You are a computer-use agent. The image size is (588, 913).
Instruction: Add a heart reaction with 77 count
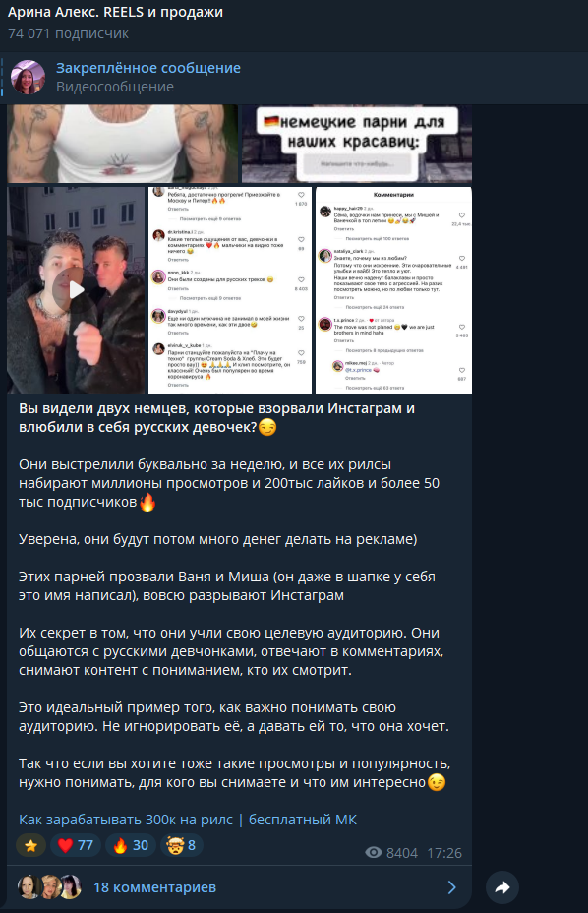pos(76,845)
